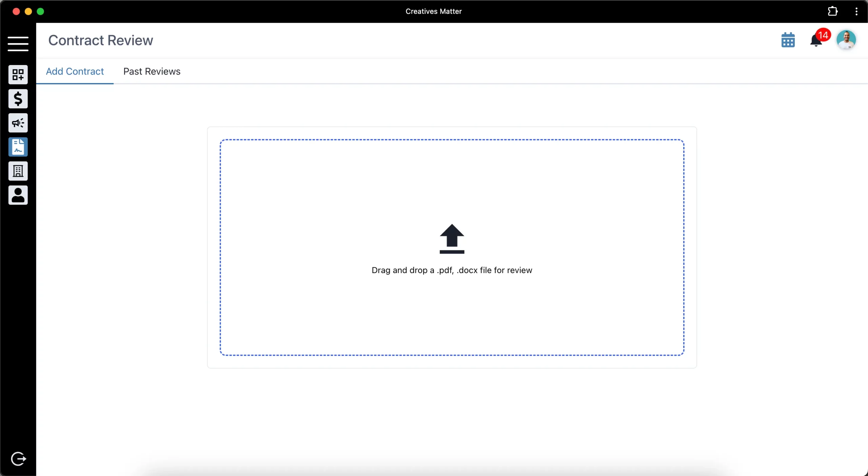Open the calendar icon in header

tap(788, 40)
